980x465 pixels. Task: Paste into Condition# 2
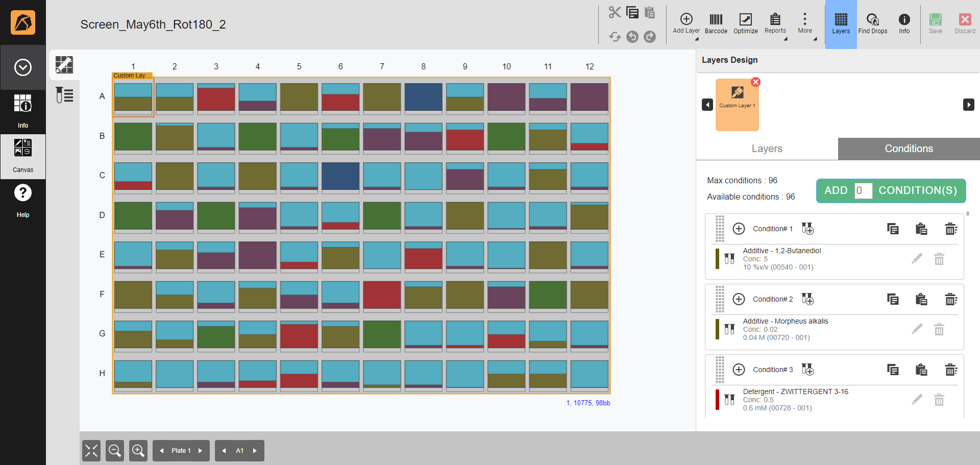tap(921, 299)
